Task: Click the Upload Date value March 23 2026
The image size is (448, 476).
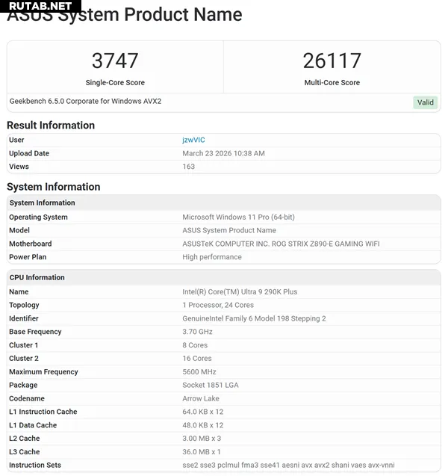Action: point(223,153)
